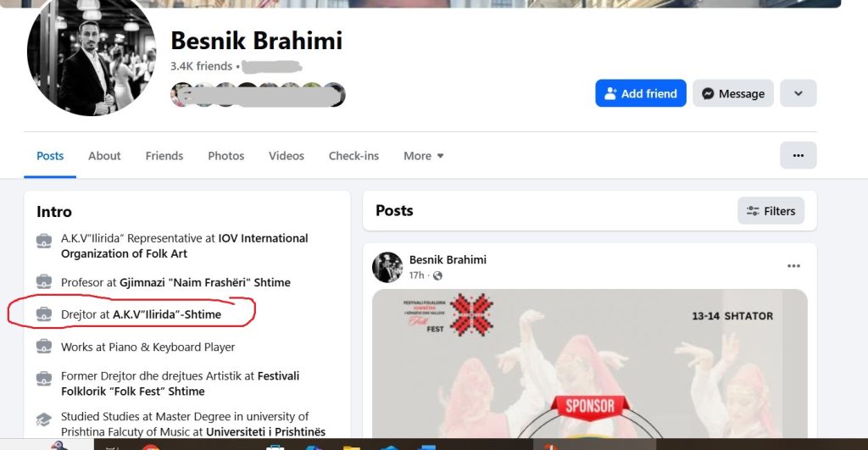Open the Photos tab

pos(225,156)
